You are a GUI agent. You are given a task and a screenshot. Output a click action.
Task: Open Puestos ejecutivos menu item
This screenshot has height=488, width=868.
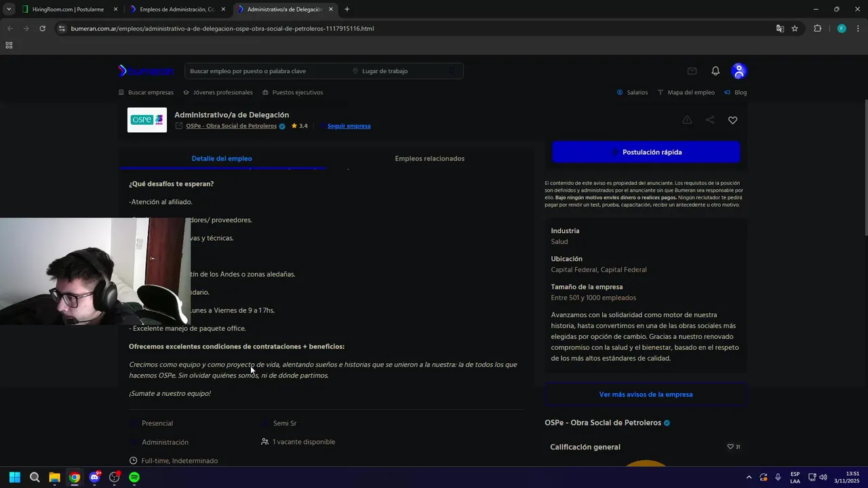point(293,92)
